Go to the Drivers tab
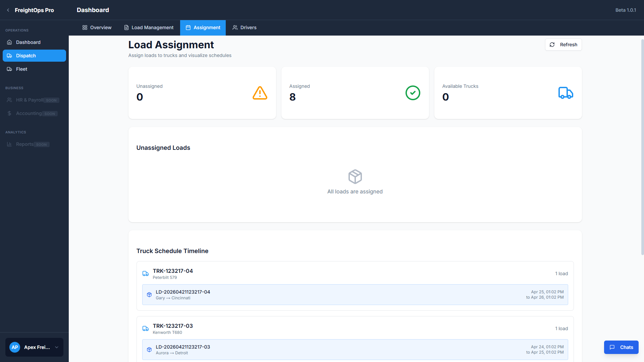 coord(244,27)
